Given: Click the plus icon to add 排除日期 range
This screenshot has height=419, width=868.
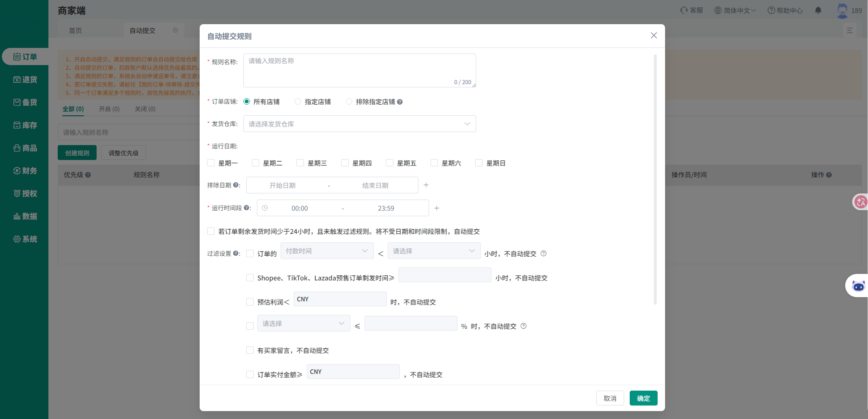Looking at the screenshot, I should [426, 185].
